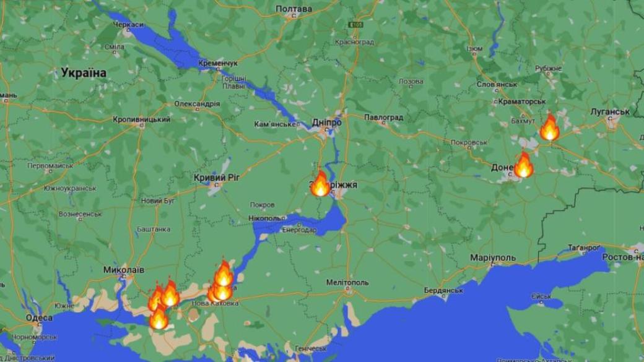Click the Бердянськ city label
The height and width of the screenshot is (362, 644).
(443, 290)
